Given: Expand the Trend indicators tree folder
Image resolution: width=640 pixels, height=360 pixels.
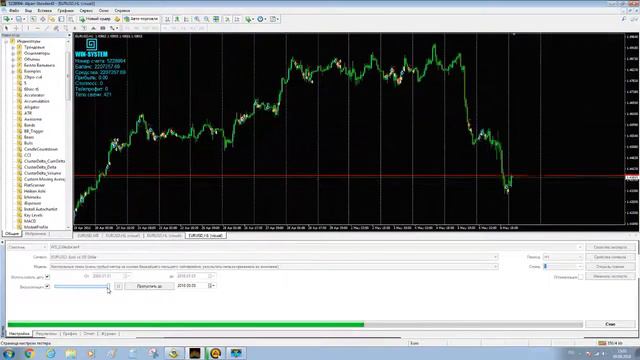Looking at the screenshot, I should (13, 47).
